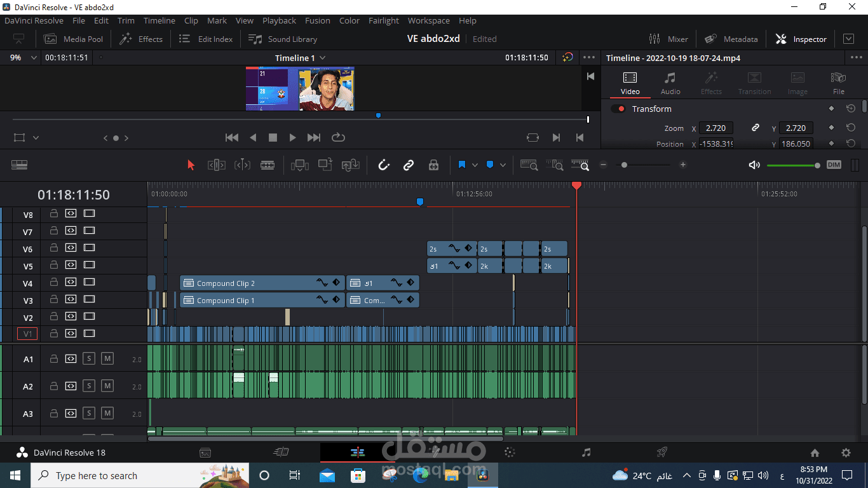Click the Selection mode arrow tool

coord(191,165)
